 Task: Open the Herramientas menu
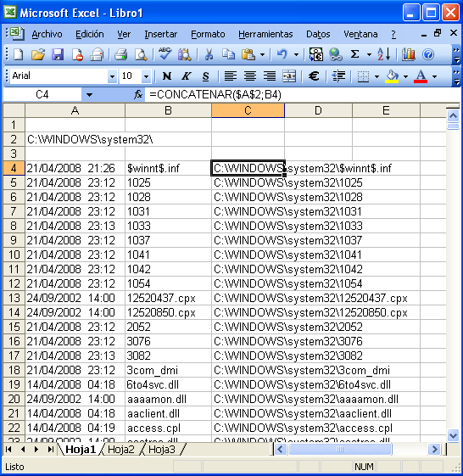[265, 34]
